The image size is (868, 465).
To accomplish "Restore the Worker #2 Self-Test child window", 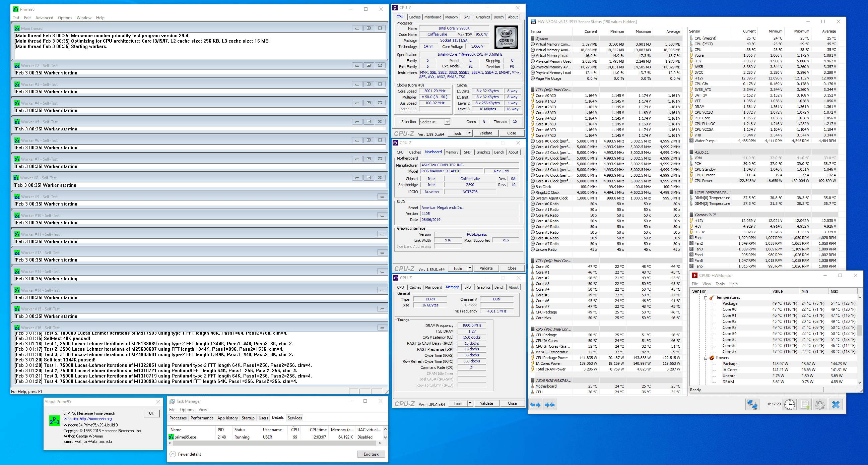I will pos(369,65).
